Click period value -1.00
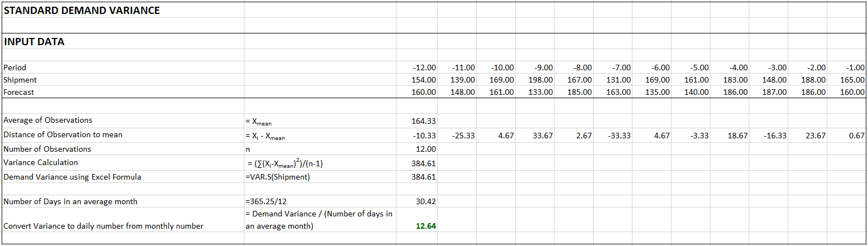 855,67
